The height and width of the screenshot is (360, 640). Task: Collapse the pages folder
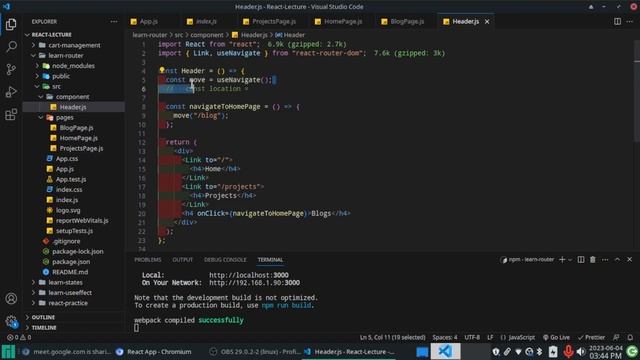[73, 118]
